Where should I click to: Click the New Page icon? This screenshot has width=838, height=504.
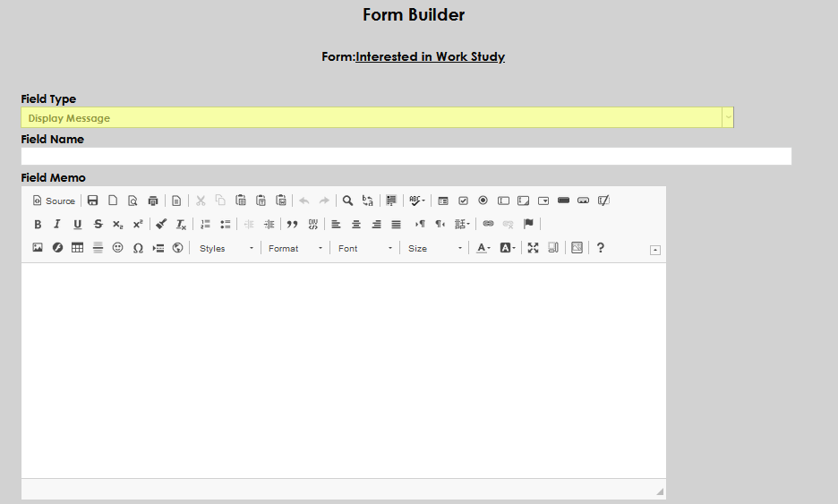pos(113,201)
